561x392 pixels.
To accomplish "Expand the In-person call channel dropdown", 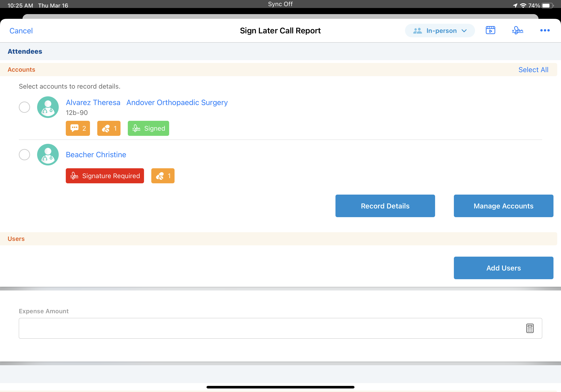I will [x=440, y=31].
